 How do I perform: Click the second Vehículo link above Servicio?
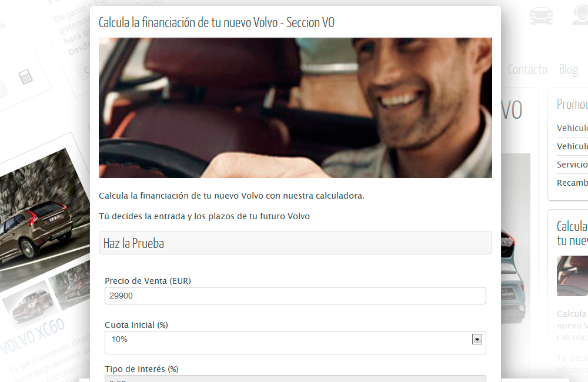tap(572, 146)
